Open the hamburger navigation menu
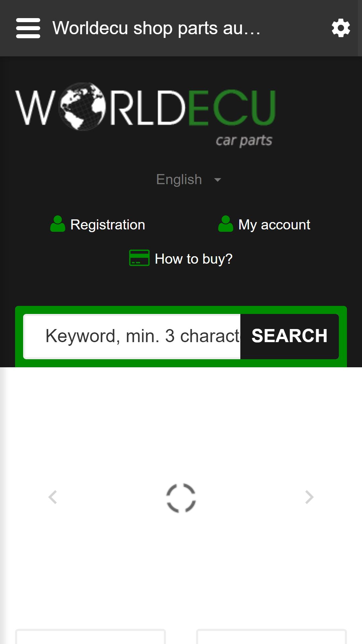The image size is (362, 644). [28, 28]
